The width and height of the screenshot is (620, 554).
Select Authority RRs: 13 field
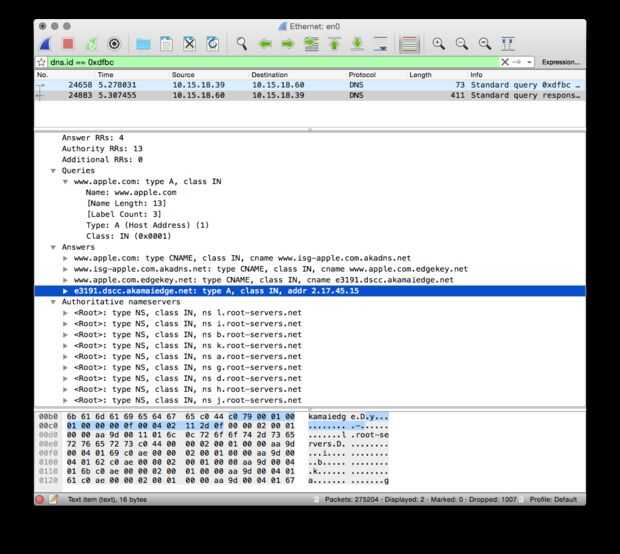tap(310, 149)
